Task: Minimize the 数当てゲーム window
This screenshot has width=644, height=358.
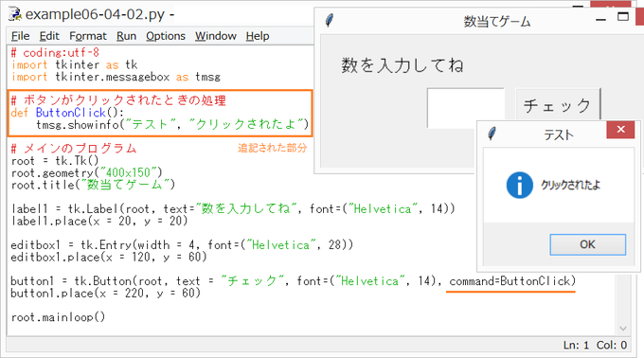Action: (x=600, y=19)
